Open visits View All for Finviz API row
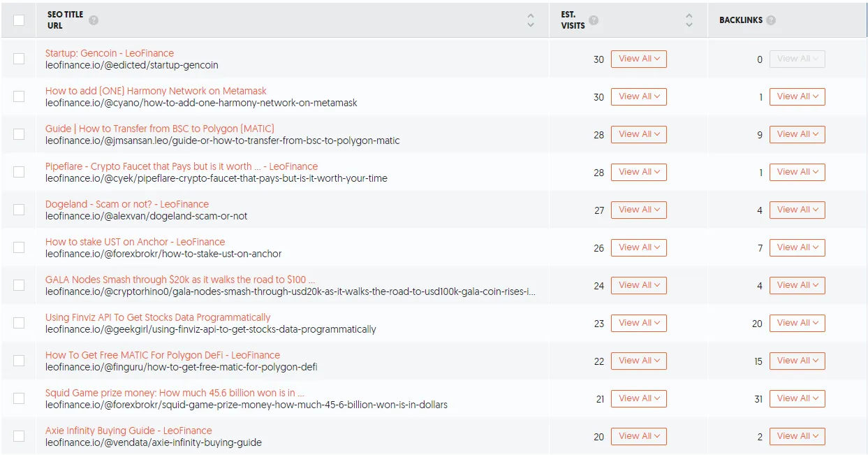 [x=639, y=323]
